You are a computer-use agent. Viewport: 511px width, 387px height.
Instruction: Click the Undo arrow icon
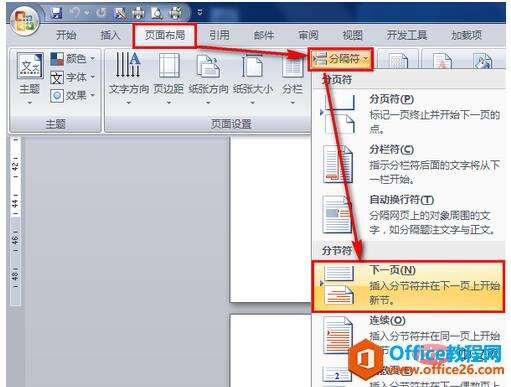(75, 12)
